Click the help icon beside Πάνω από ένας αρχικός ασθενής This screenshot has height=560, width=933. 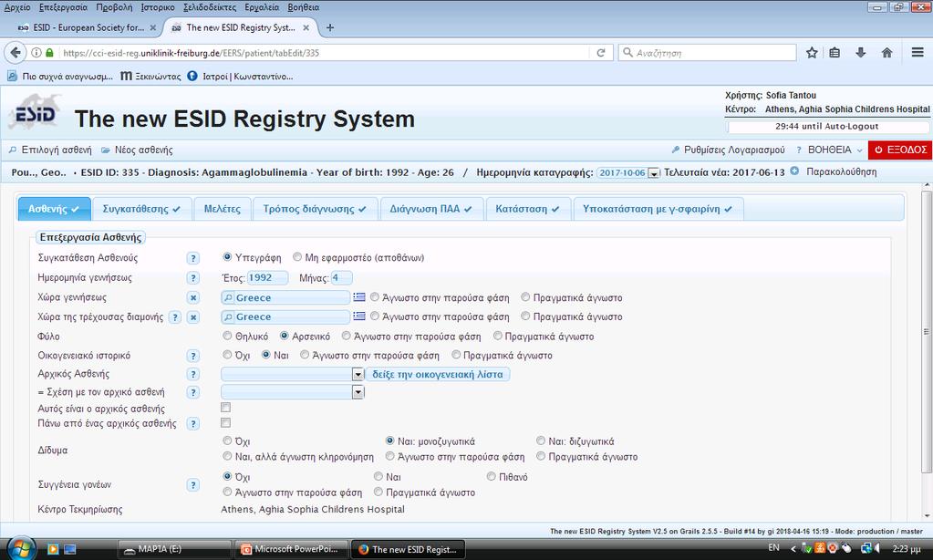point(192,424)
